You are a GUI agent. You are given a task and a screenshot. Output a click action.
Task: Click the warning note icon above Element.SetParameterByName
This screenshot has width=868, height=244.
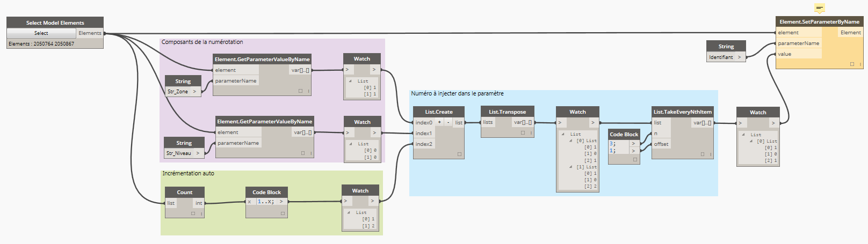(819, 8)
